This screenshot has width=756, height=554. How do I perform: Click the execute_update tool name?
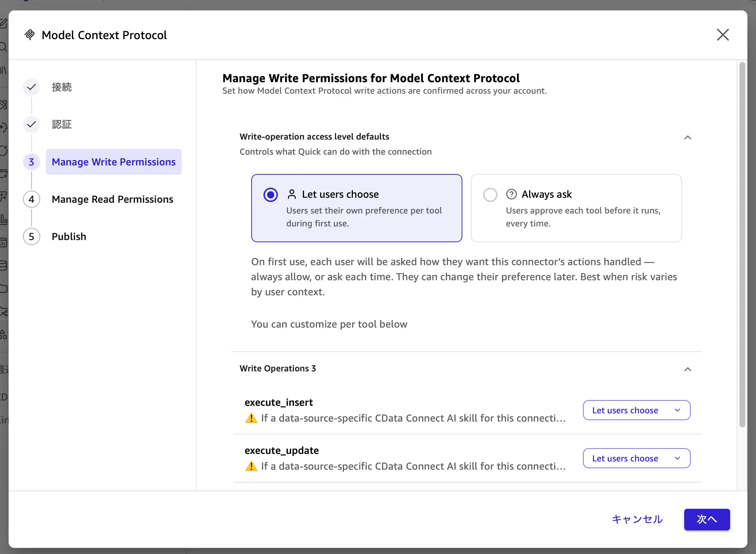[281, 450]
